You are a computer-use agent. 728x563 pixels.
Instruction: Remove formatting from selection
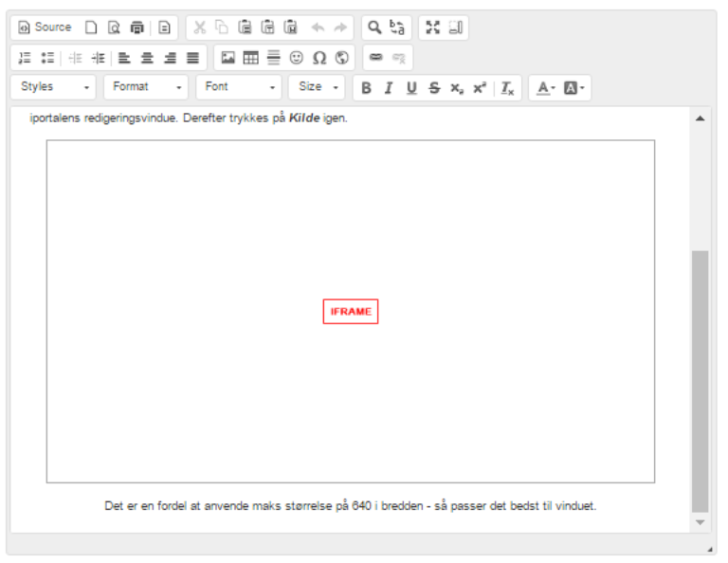click(x=507, y=88)
